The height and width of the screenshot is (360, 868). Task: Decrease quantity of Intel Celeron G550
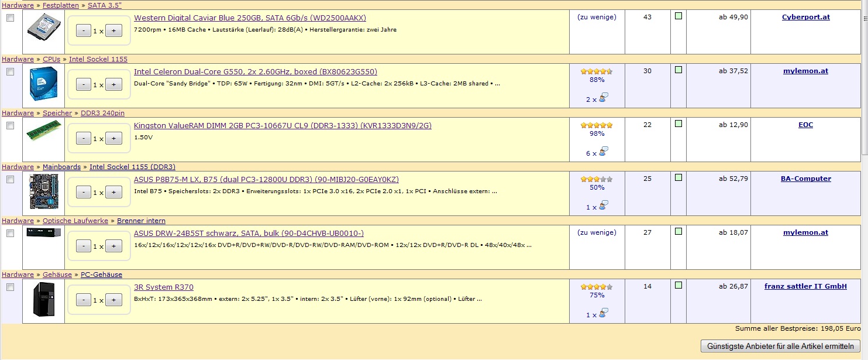(84, 84)
